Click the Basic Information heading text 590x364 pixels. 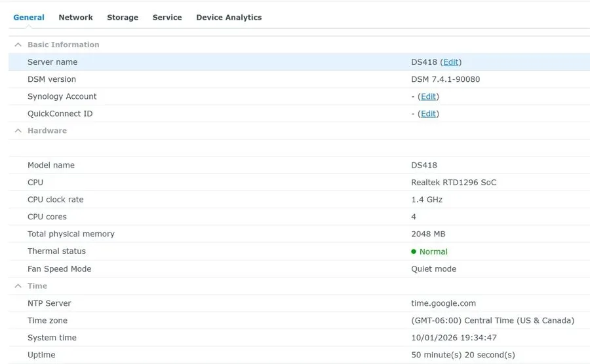[63, 45]
